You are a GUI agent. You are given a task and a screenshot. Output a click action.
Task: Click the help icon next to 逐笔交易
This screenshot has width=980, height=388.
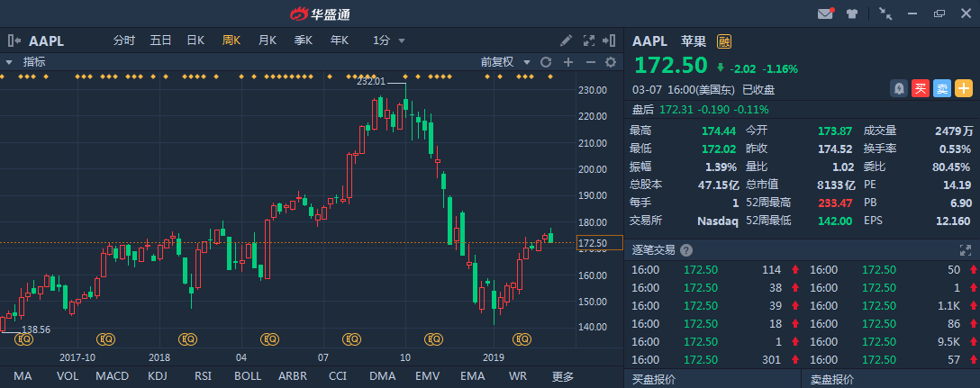pyautogui.click(x=686, y=250)
